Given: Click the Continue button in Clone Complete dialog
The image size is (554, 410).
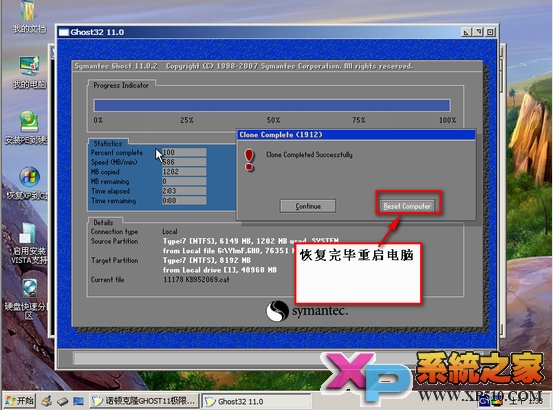Looking at the screenshot, I should pos(308,206).
